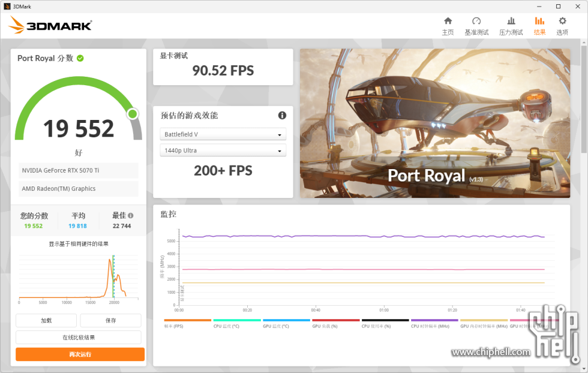Click the home (主页) icon
This screenshot has width=588, height=373.
click(448, 22)
